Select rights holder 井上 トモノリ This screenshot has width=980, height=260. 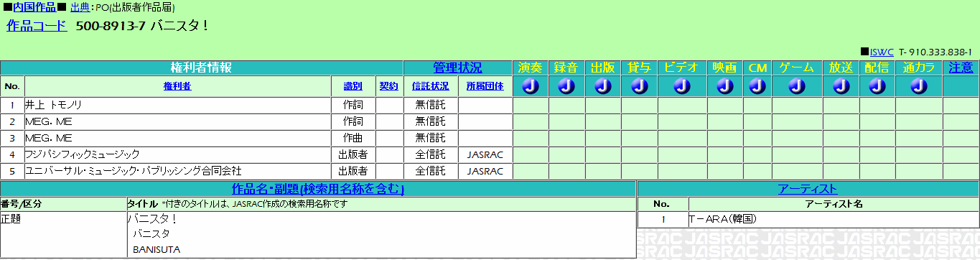54,105
